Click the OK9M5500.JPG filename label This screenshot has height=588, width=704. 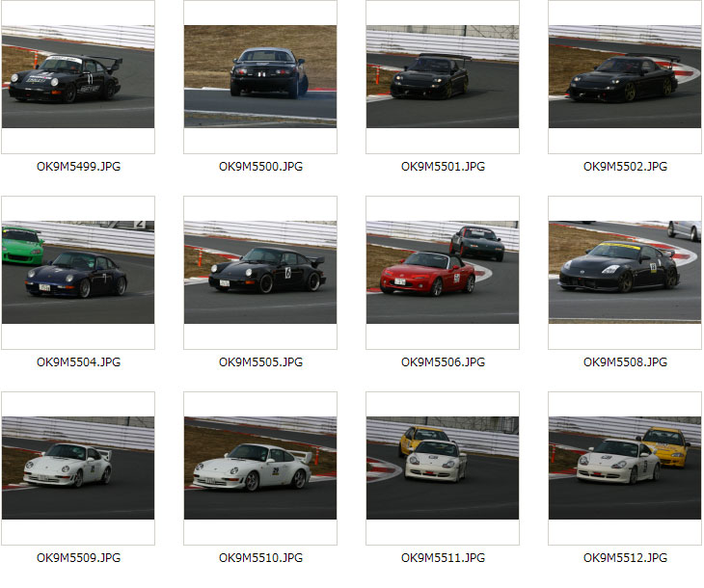(x=260, y=167)
